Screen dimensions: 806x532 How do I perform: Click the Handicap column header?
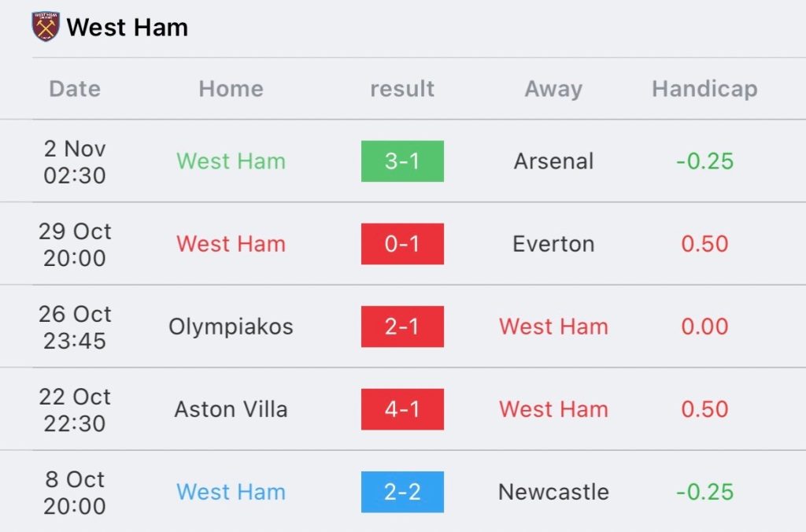(704, 89)
